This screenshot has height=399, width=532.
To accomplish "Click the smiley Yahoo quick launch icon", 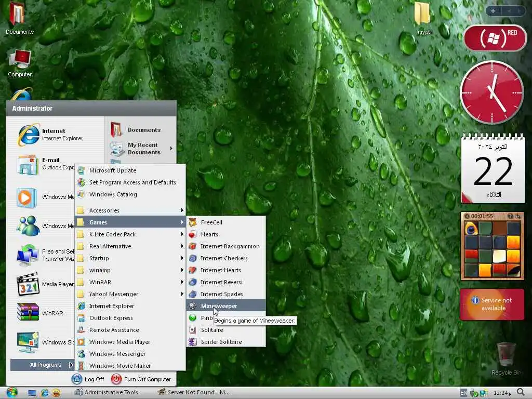I will pos(56,393).
